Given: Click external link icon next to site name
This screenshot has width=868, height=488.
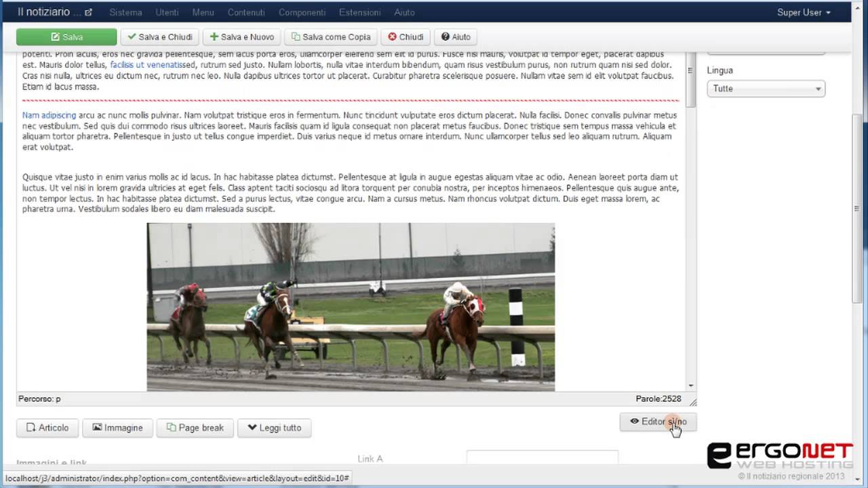Looking at the screenshot, I should (88, 12).
